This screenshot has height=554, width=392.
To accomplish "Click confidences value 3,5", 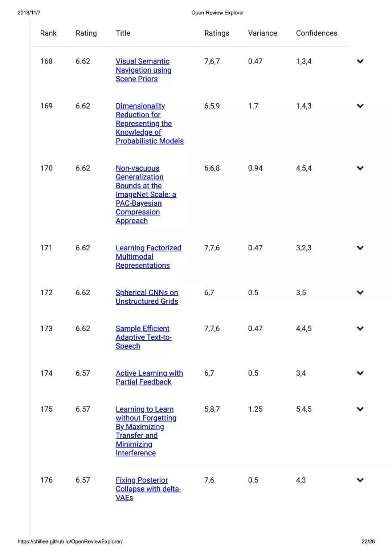I will (301, 292).
